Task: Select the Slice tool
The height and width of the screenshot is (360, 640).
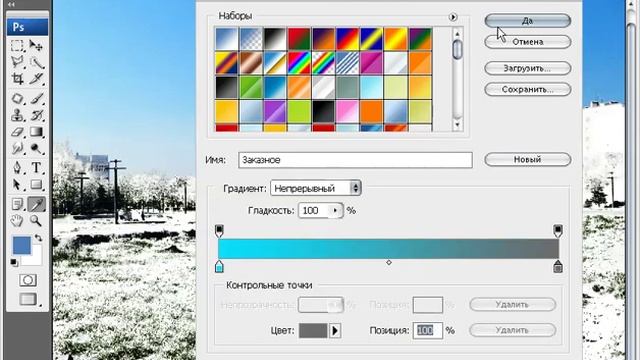Action: tap(36, 78)
